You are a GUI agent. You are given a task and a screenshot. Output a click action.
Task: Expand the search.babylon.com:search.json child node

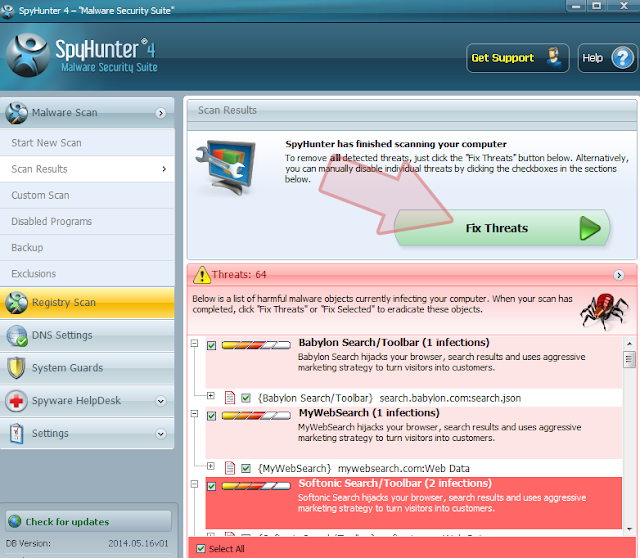[x=211, y=395]
